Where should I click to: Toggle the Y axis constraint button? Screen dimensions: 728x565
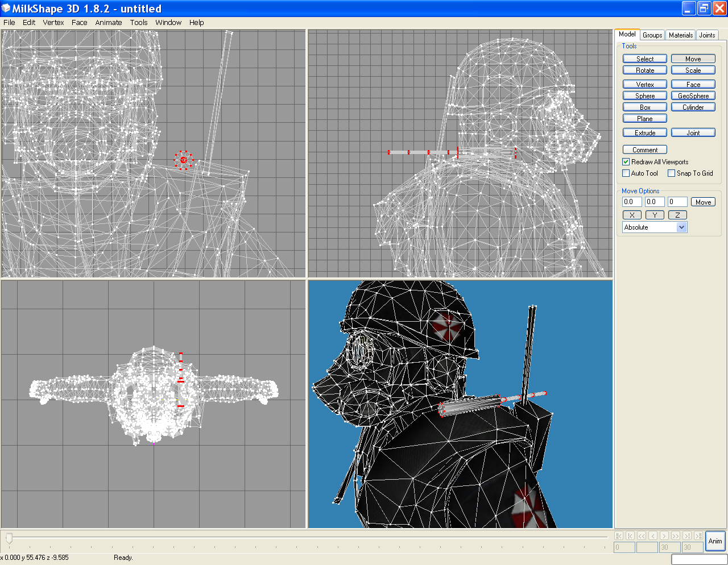click(655, 215)
